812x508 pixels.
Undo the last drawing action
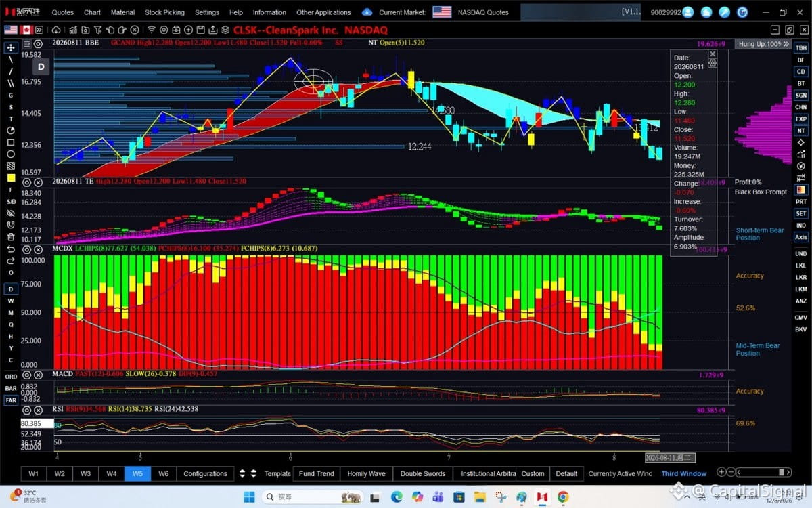(11, 249)
